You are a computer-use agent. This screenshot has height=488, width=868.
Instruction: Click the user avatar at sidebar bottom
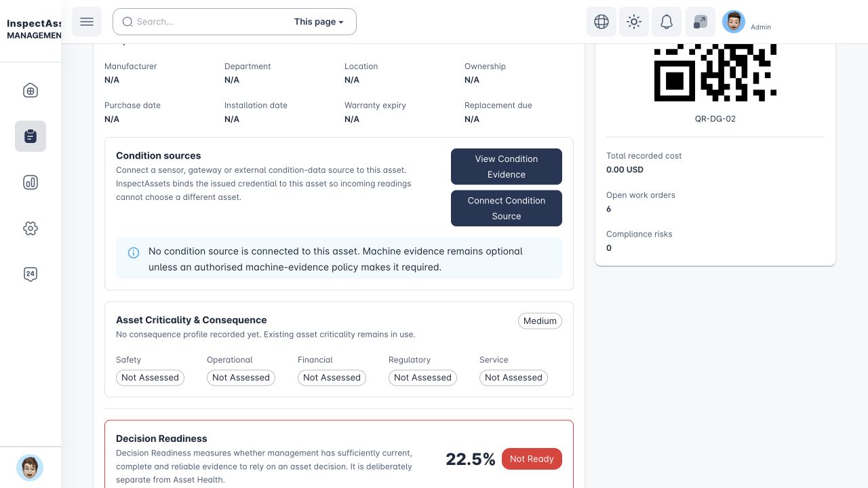tap(30, 468)
